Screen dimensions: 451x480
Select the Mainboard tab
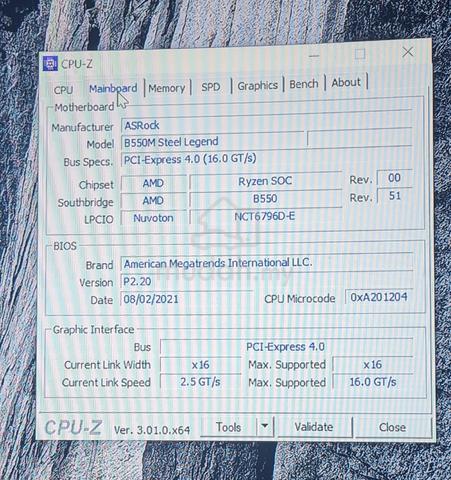[113, 89]
